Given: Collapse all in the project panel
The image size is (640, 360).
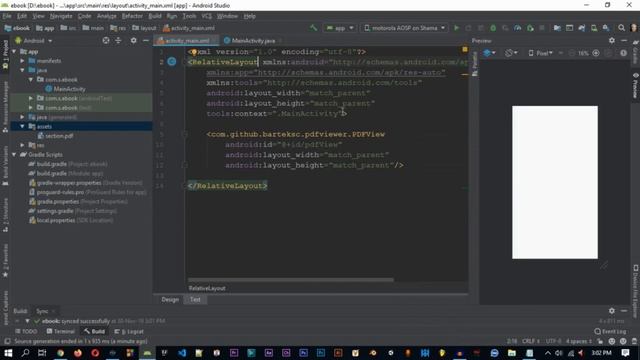Looking at the screenshot, I should [x=118, y=40].
